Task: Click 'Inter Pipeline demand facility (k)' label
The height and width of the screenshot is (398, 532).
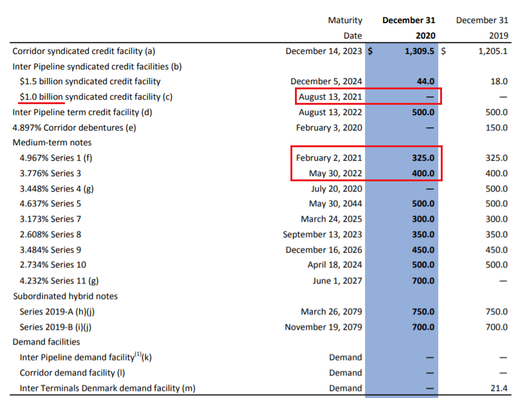Action: tap(85, 357)
